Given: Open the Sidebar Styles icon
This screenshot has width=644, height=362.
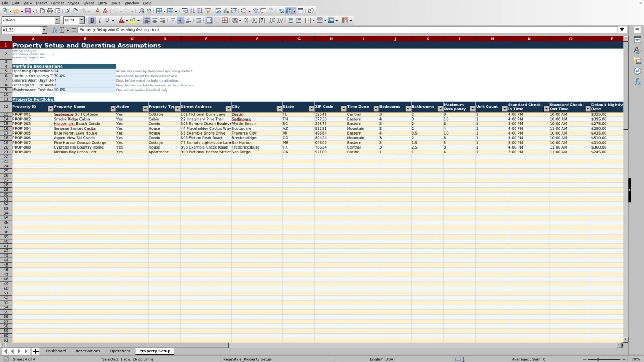Looking at the screenshot, I should 638,50.
